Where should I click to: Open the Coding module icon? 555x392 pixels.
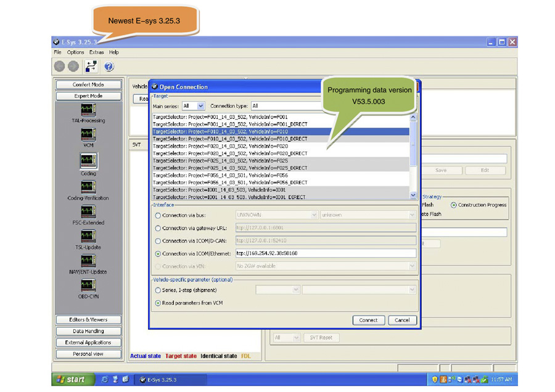point(88,161)
